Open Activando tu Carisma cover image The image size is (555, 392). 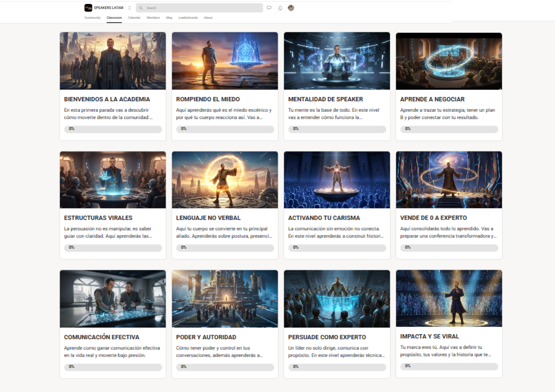click(337, 180)
